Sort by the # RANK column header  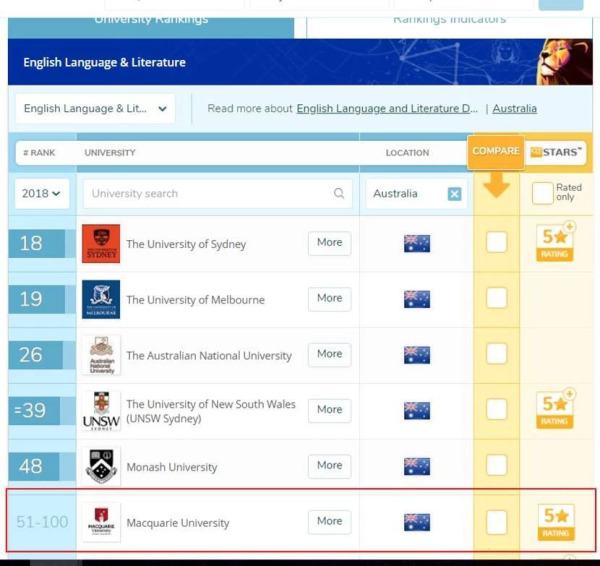(x=39, y=153)
